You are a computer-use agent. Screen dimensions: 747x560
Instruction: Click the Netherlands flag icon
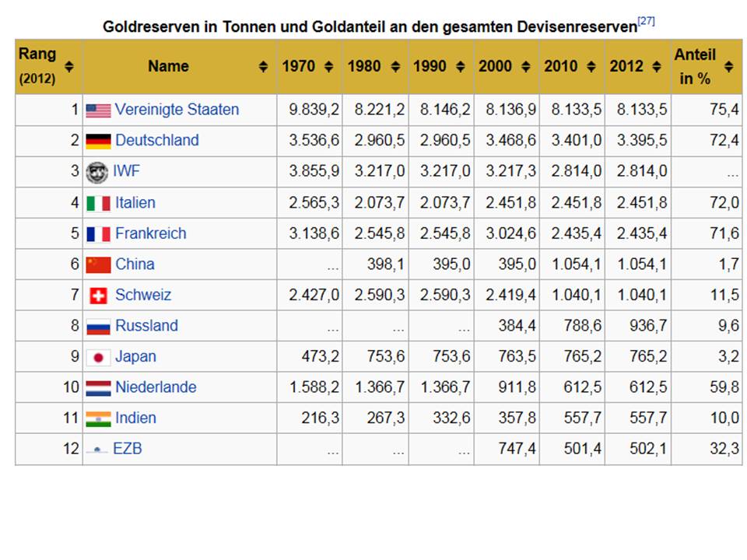click(97, 387)
